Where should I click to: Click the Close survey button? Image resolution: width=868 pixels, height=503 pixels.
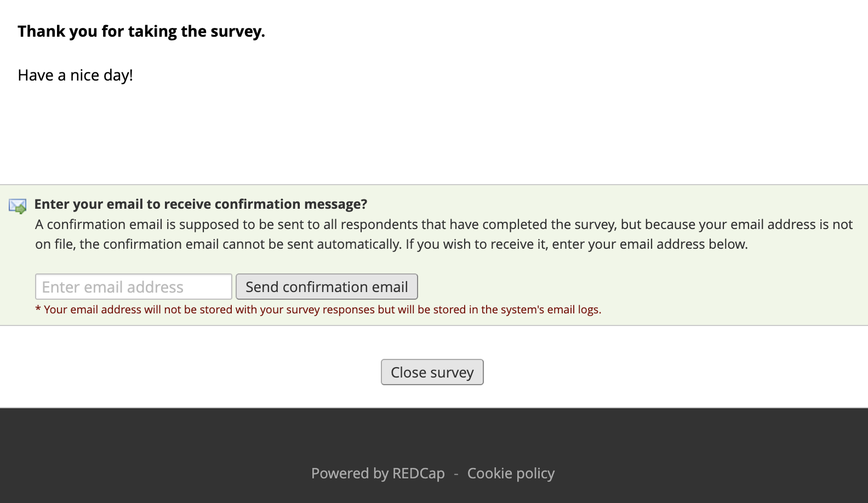click(432, 372)
